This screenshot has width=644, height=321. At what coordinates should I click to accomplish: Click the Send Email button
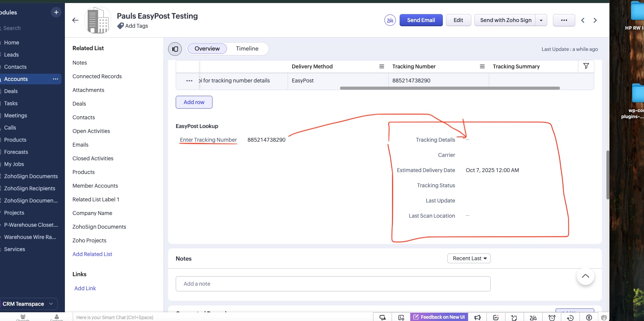tap(421, 20)
